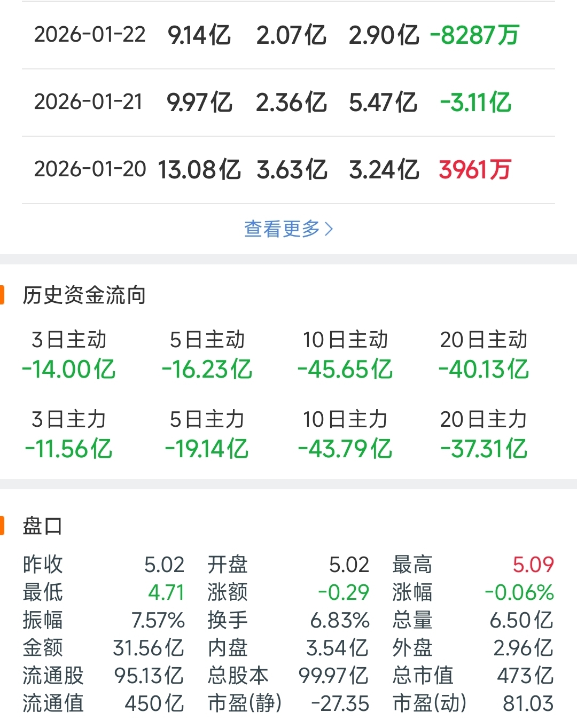Tap the 10日主动 value -45.65亿
The width and height of the screenshot is (577, 728).
tap(345, 369)
